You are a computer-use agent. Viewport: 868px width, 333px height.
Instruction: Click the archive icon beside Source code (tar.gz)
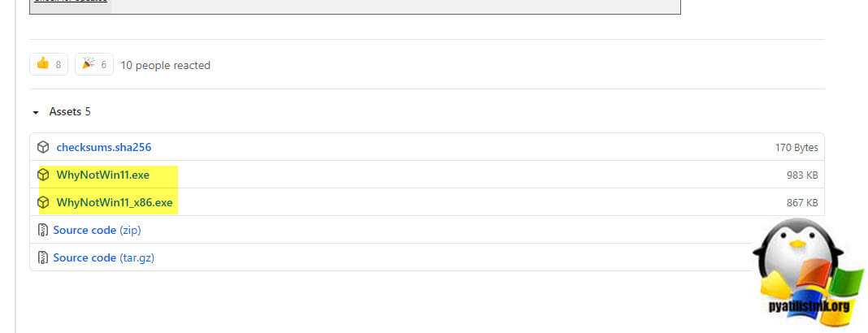tap(43, 257)
